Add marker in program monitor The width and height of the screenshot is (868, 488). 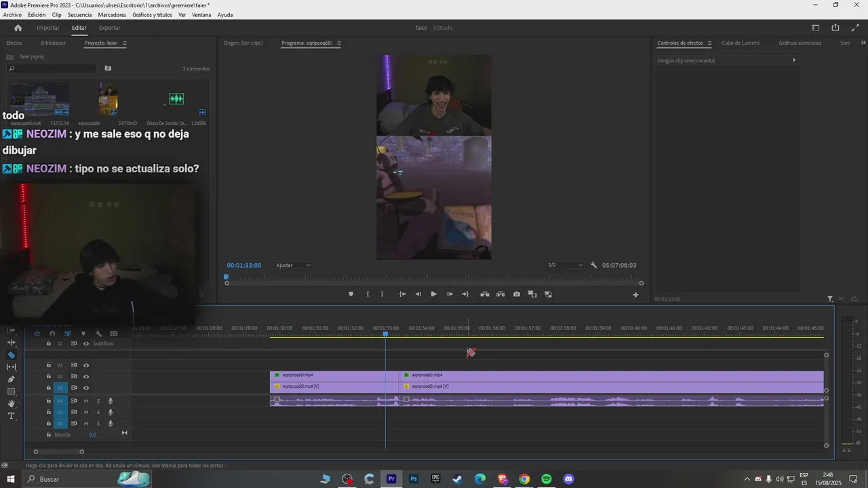coord(351,294)
